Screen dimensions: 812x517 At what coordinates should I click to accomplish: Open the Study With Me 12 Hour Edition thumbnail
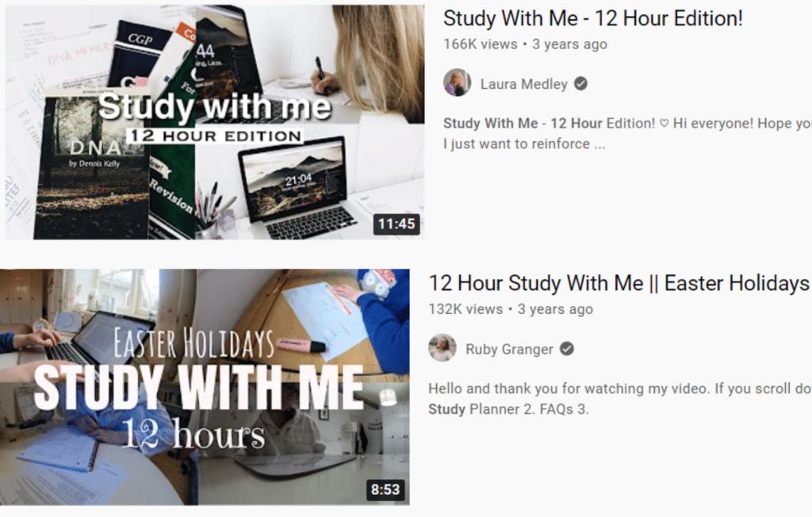coord(214,122)
